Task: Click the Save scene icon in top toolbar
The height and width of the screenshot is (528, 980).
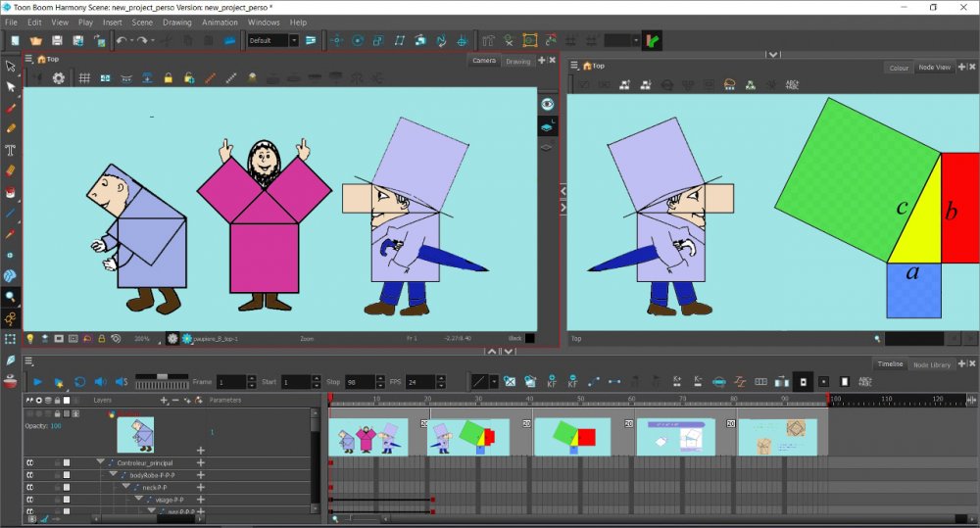Action: 57,41
